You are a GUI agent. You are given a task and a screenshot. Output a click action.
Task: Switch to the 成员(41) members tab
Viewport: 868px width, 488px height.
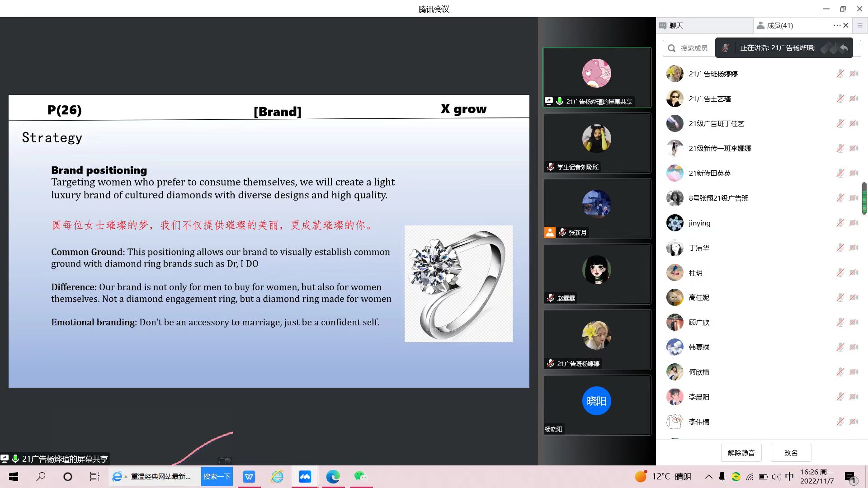click(780, 26)
